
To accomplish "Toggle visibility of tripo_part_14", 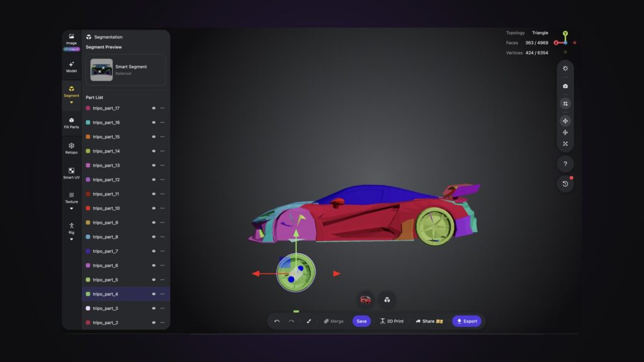I will pyautogui.click(x=153, y=151).
